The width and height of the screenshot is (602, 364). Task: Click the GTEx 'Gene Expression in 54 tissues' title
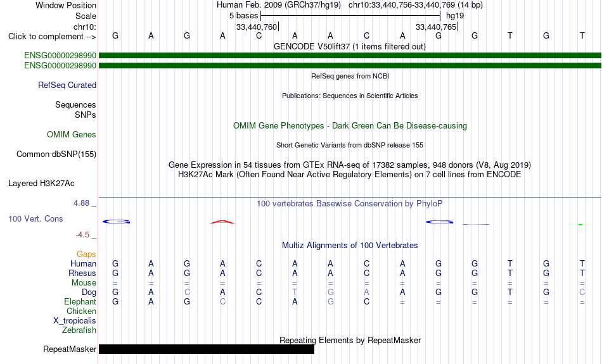(x=350, y=165)
